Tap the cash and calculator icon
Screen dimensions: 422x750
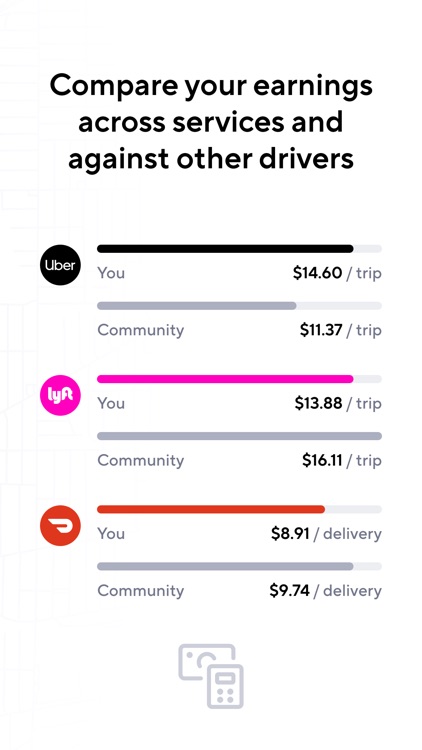pos(211,676)
